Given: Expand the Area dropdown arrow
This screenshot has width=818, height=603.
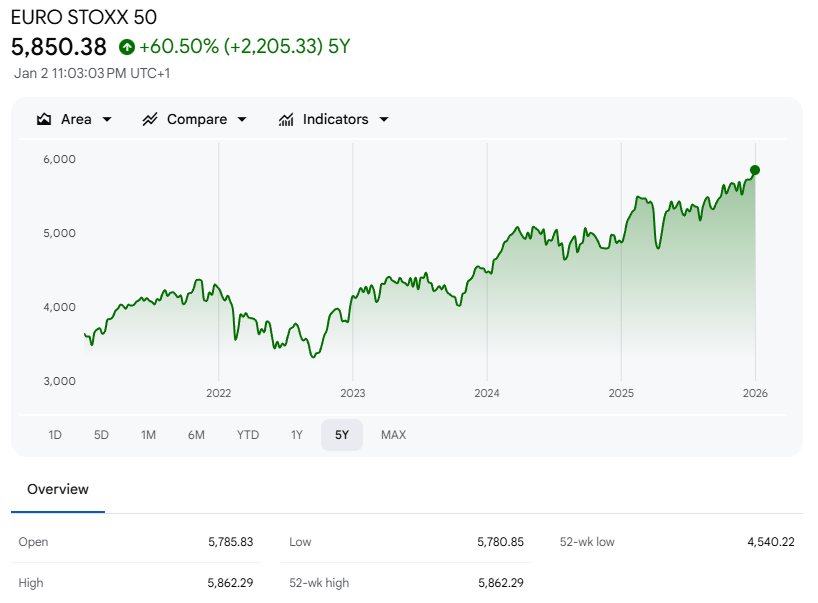Looking at the screenshot, I should 107,119.
